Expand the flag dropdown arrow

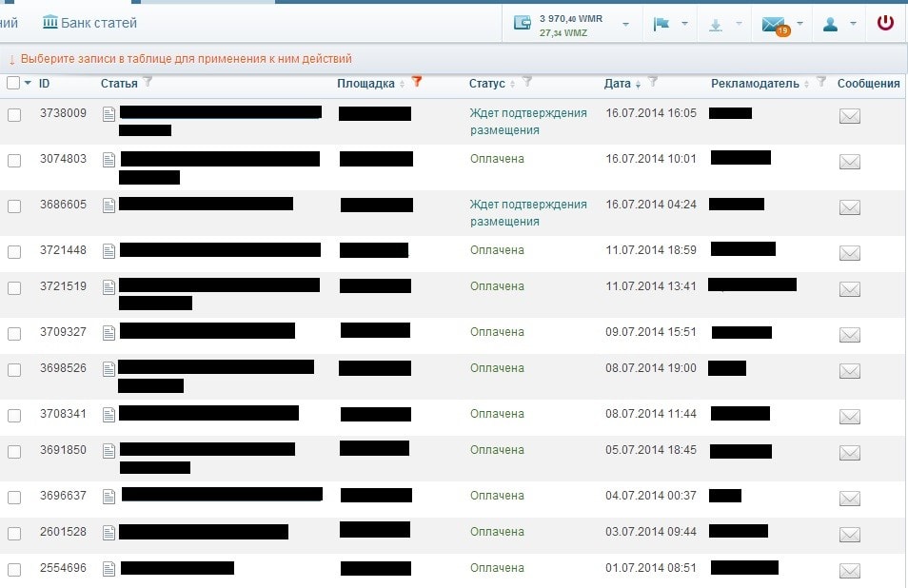point(685,24)
